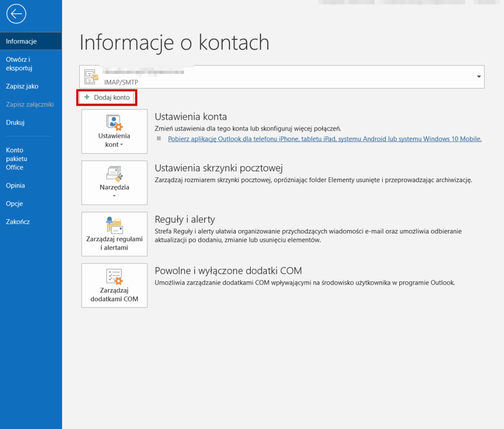
Task: Open the Ustawienia kont dropdown arrow
Action: [121, 145]
